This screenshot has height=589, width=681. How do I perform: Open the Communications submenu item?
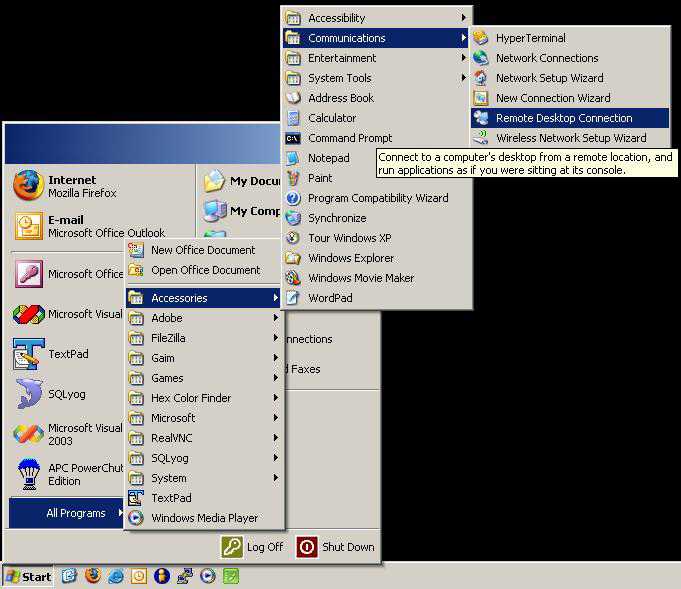coord(376,38)
